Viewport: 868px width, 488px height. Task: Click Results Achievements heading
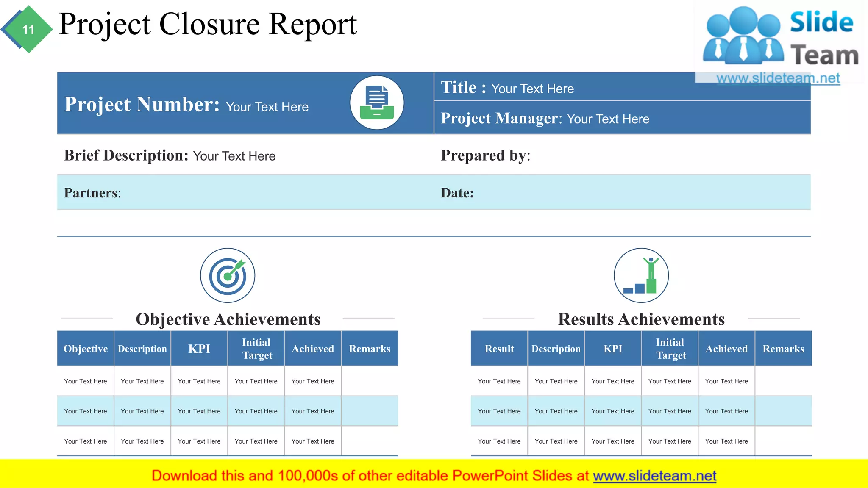(x=641, y=319)
